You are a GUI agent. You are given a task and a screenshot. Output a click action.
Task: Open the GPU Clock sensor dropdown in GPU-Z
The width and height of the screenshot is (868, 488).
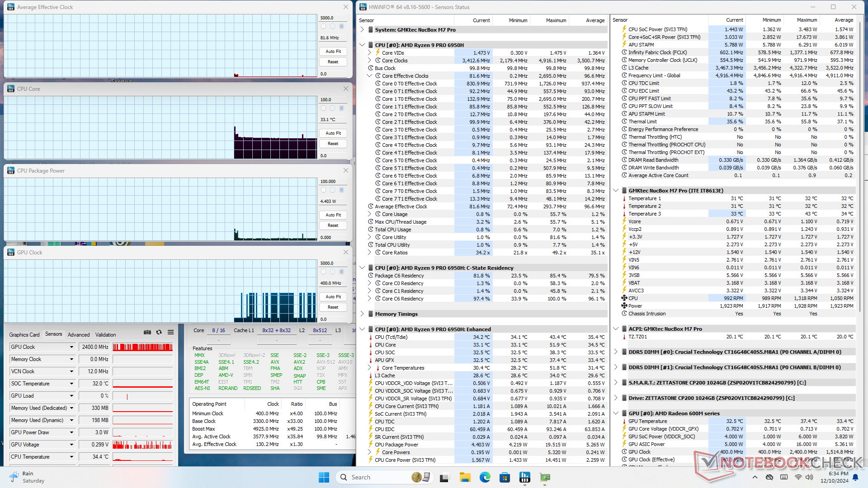tap(71, 347)
